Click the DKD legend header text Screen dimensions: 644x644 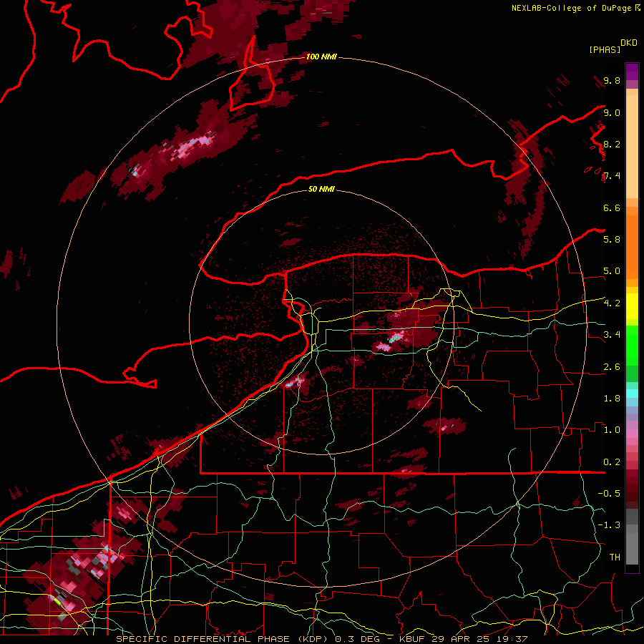tap(629, 43)
